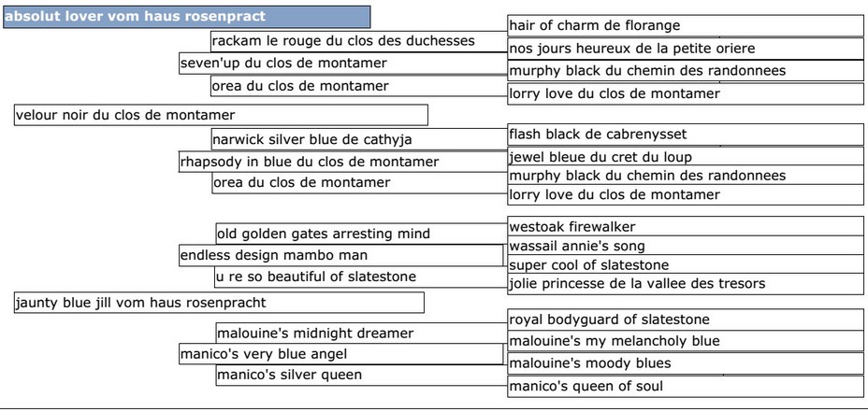This screenshot has width=868, height=412.
Task: Select the highlighted absolut lover vom haus rosenpract header
Action: tap(186, 17)
